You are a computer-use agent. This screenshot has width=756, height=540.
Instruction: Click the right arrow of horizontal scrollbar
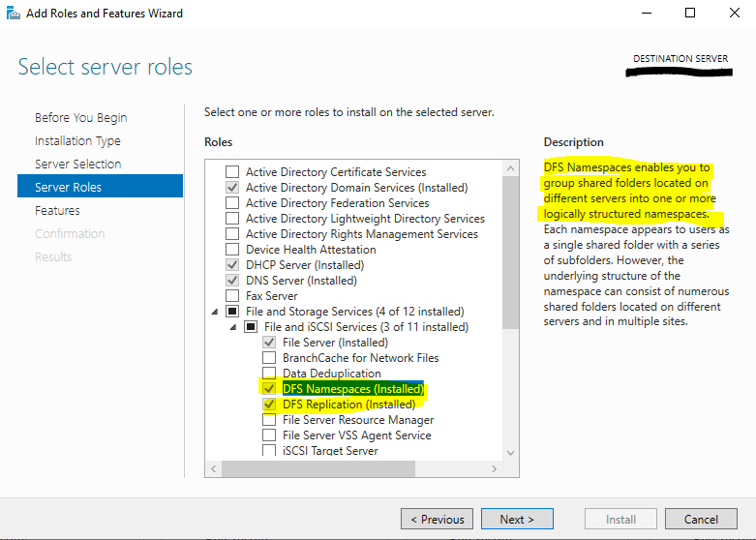pos(494,468)
